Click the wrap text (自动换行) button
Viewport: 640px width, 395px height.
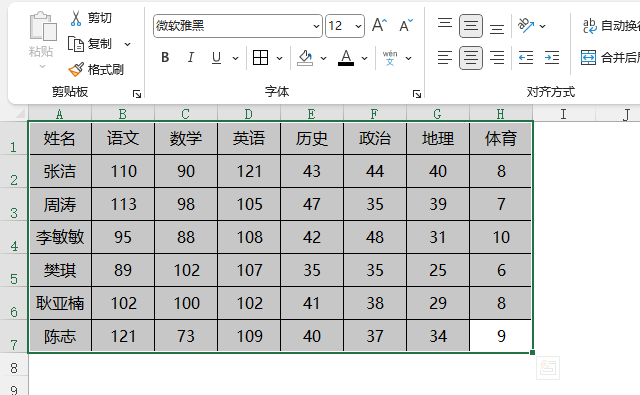pos(610,26)
